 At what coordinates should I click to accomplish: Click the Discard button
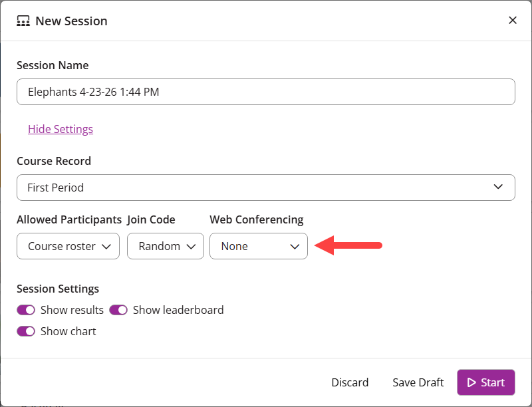point(350,382)
